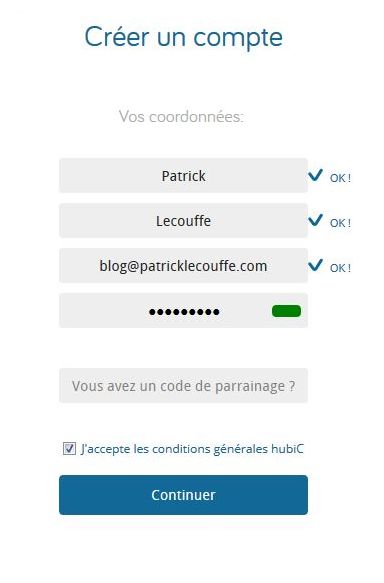
Task: Click the OK! label next to email
Action: pyautogui.click(x=340, y=268)
